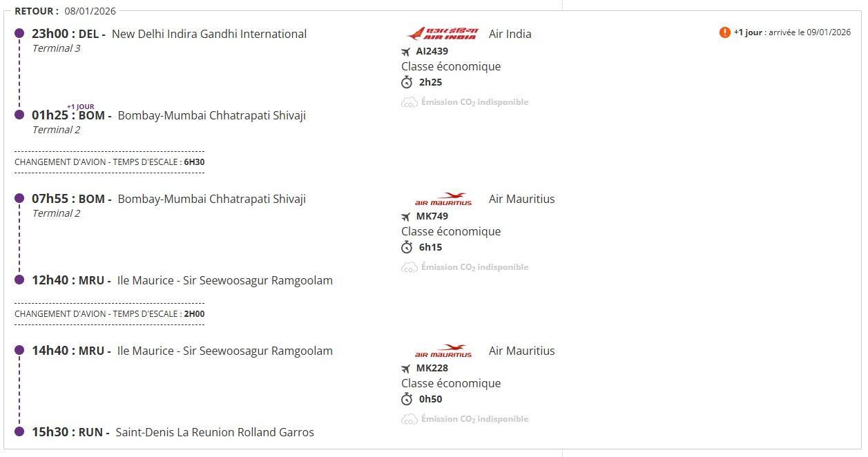Click the Air Mauritius logo for MK228

click(x=443, y=351)
